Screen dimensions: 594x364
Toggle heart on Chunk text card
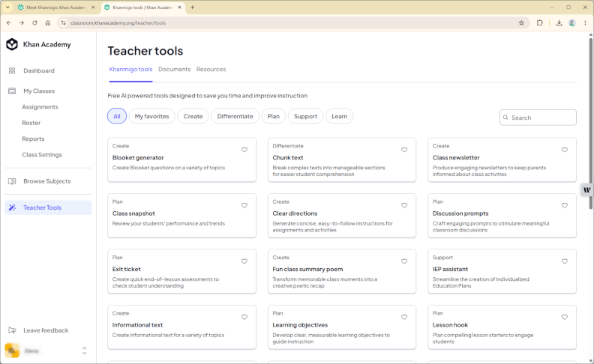pyautogui.click(x=404, y=150)
